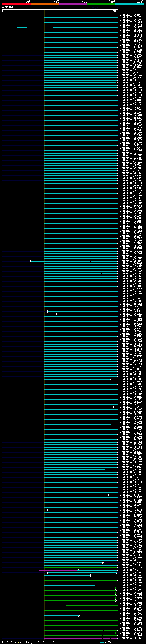Click the cyan ~100% identity color segment
Screen dimensions: 146x644
coord(130,4)
